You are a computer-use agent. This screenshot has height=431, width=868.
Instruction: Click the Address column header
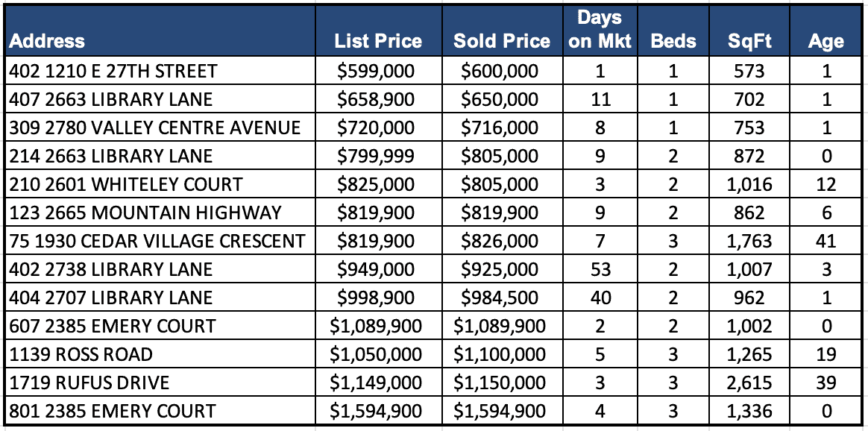tap(47, 41)
